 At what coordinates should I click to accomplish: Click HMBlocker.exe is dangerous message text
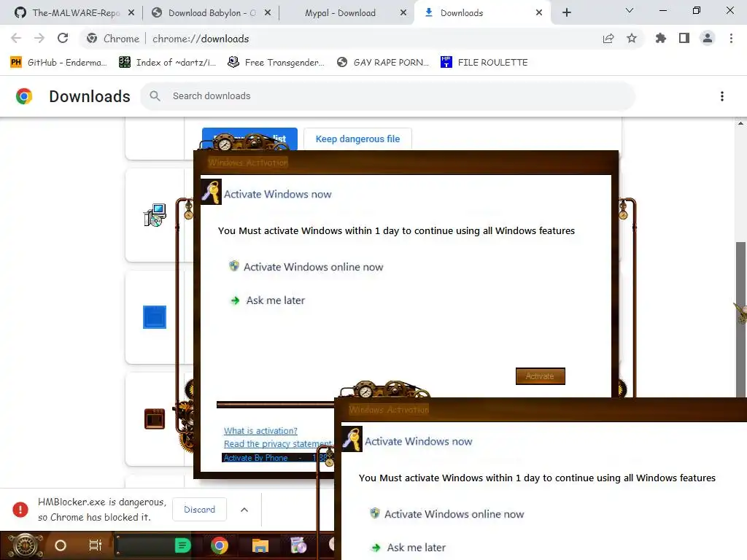pos(102,510)
